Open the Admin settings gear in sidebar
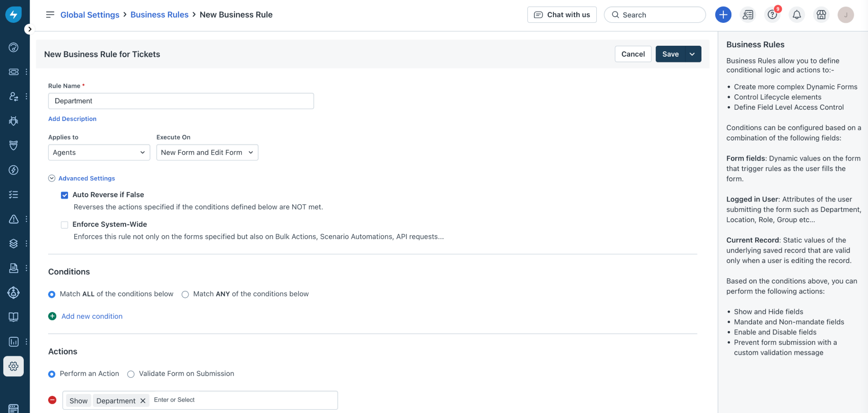This screenshot has width=868, height=413. pos(13,366)
